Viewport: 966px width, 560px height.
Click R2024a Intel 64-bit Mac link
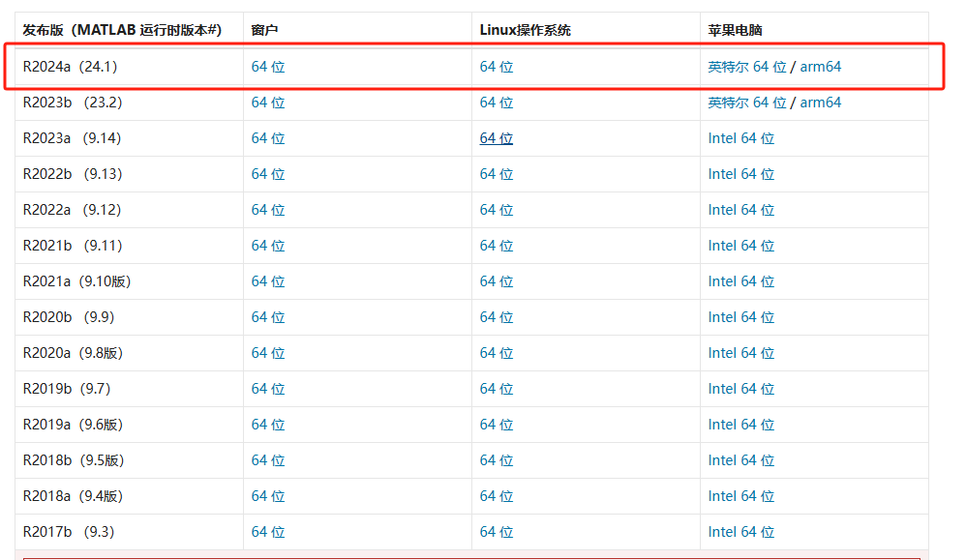pos(747,67)
